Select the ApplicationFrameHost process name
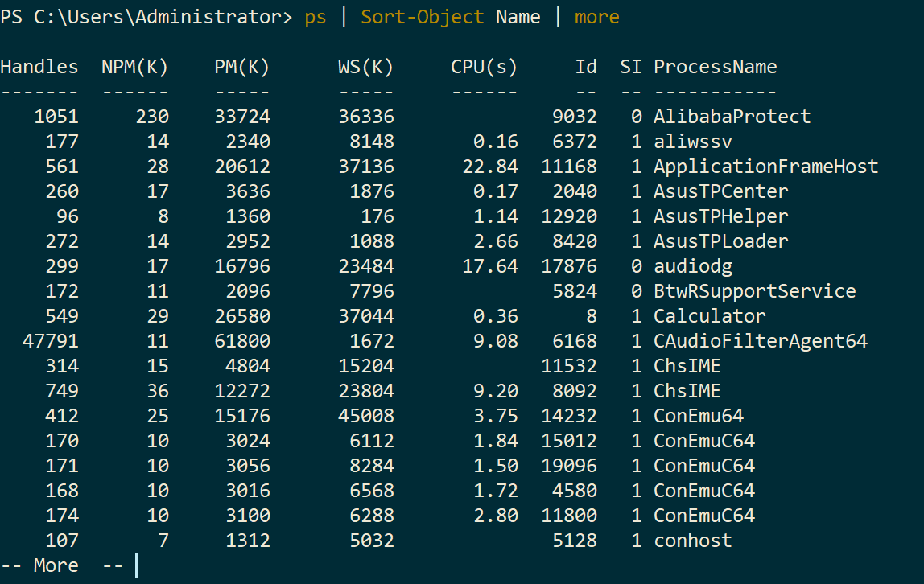 click(765, 167)
